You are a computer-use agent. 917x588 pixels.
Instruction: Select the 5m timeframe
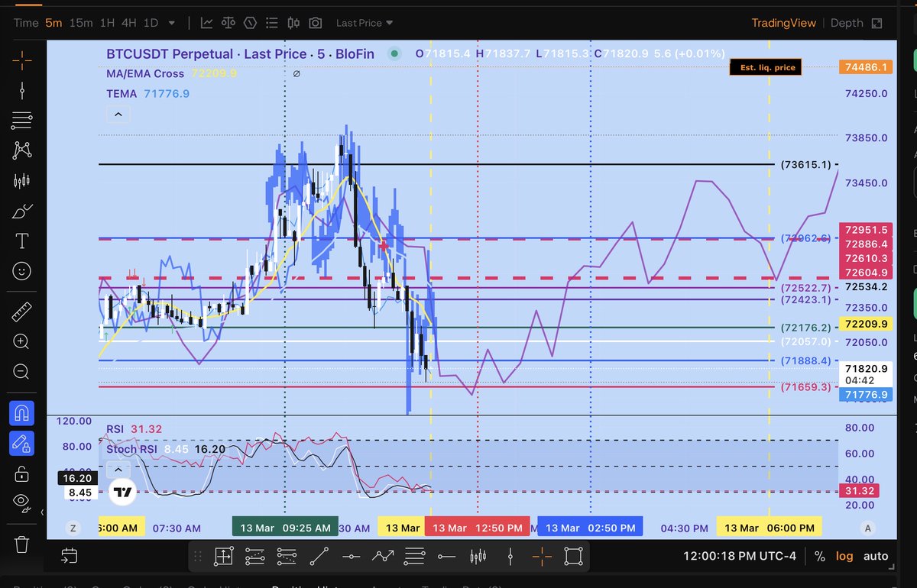point(53,23)
